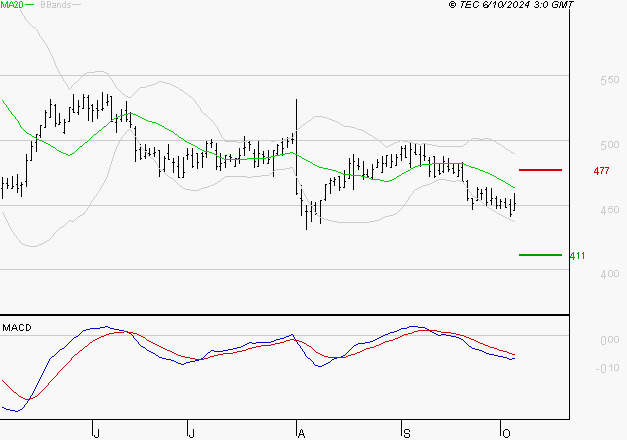Image resolution: width=627 pixels, height=440 pixels.
Task: Click the S month axis label
Action: click(x=406, y=434)
